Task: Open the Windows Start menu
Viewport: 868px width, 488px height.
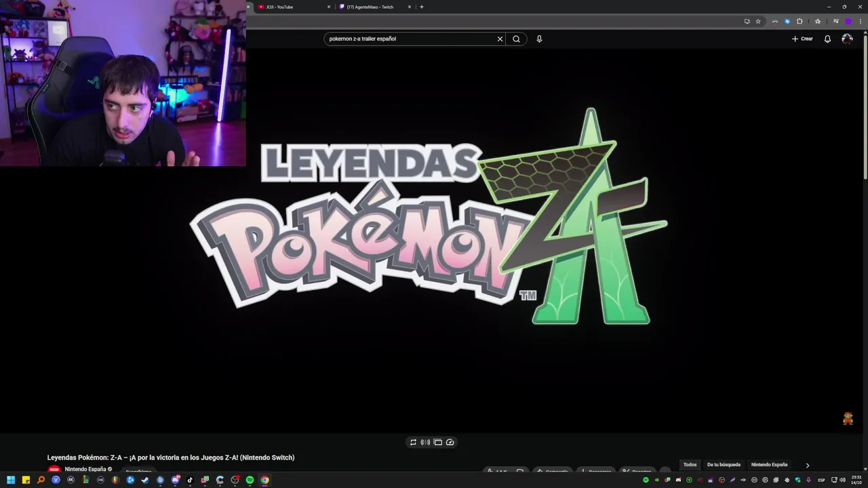Action: (11, 480)
